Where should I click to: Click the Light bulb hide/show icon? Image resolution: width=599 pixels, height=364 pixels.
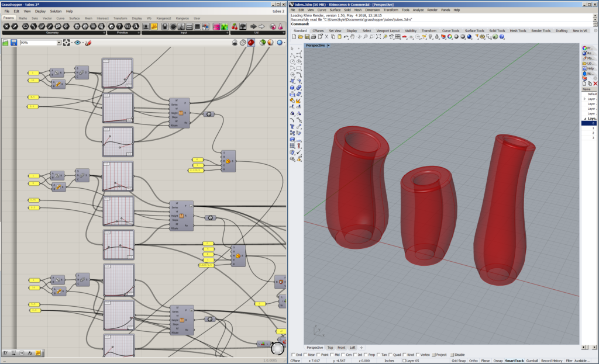click(431, 37)
